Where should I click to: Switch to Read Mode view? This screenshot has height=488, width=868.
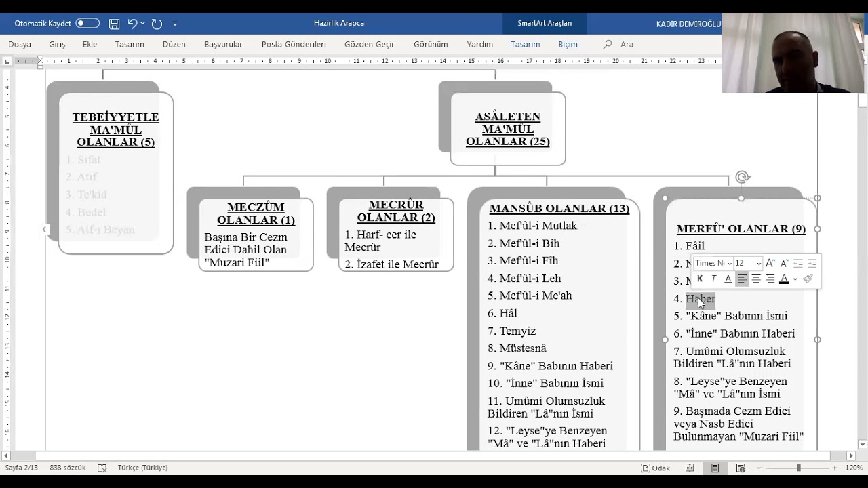tap(690, 468)
